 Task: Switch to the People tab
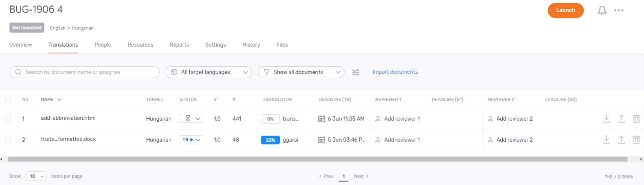tap(103, 45)
